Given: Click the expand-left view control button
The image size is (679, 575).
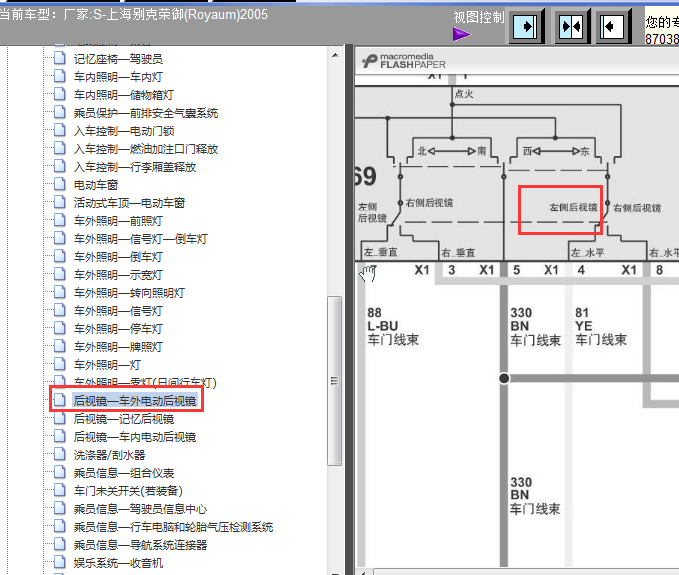Looking at the screenshot, I should point(612,27).
